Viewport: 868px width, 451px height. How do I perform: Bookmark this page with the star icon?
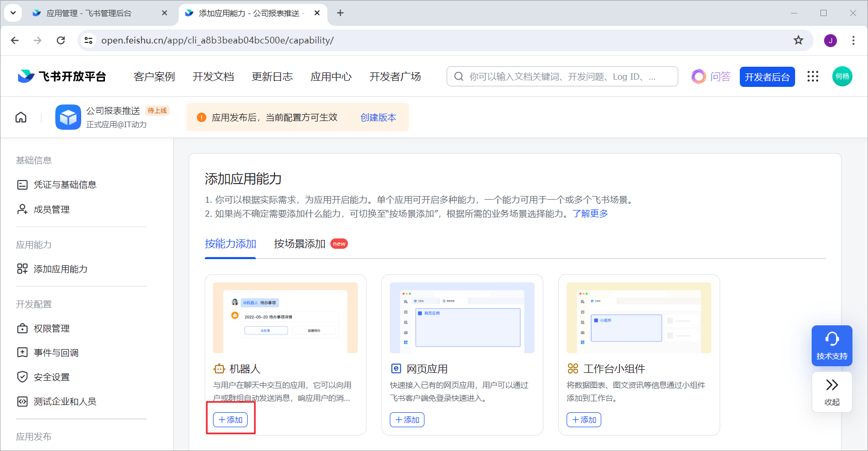pos(798,40)
